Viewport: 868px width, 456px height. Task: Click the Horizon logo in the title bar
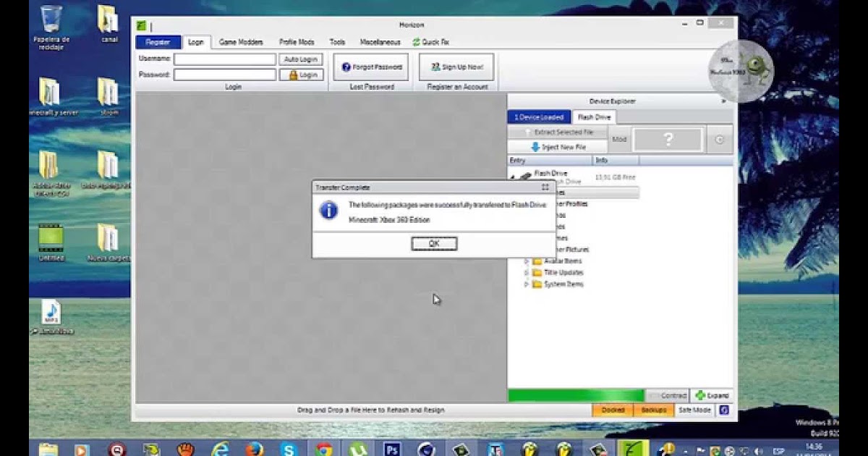[142, 25]
